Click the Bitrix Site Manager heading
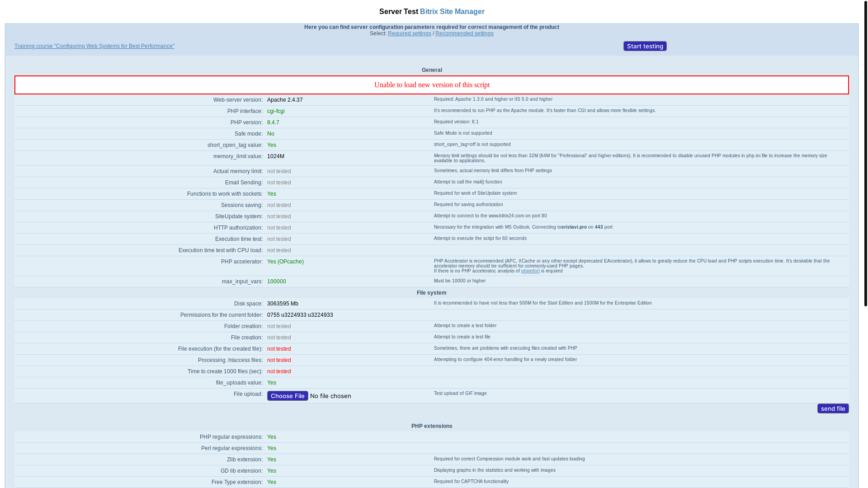Viewport: 868px width, 488px height. (452, 12)
